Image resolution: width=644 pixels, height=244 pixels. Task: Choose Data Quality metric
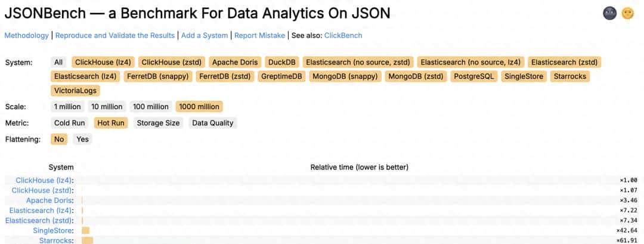pyautogui.click(x=213, y=123)
